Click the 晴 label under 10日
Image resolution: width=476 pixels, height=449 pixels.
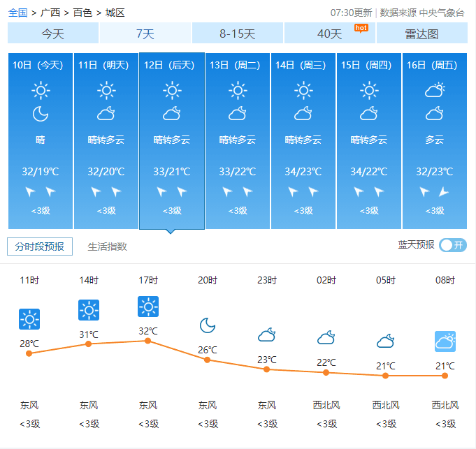pyautogui.click(x=41, y=140)
